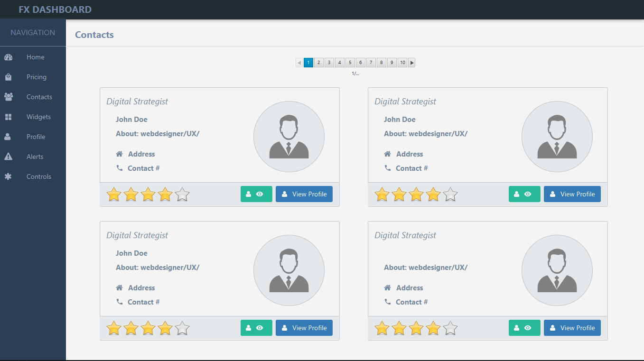Give the first card a five-star rating
The height and width of the screenshot is (361, 644).
click(x=182, y=194)
